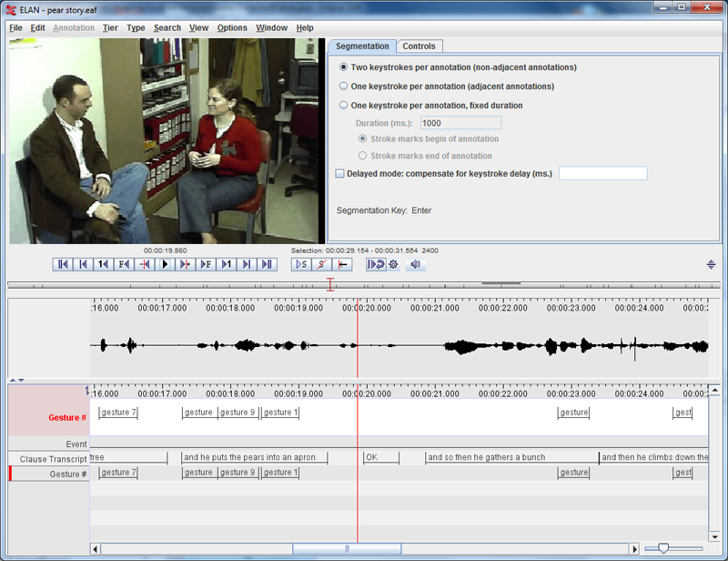Open the Window menu
The height and width of the screenshot is (561, 728).
(271, 28)
